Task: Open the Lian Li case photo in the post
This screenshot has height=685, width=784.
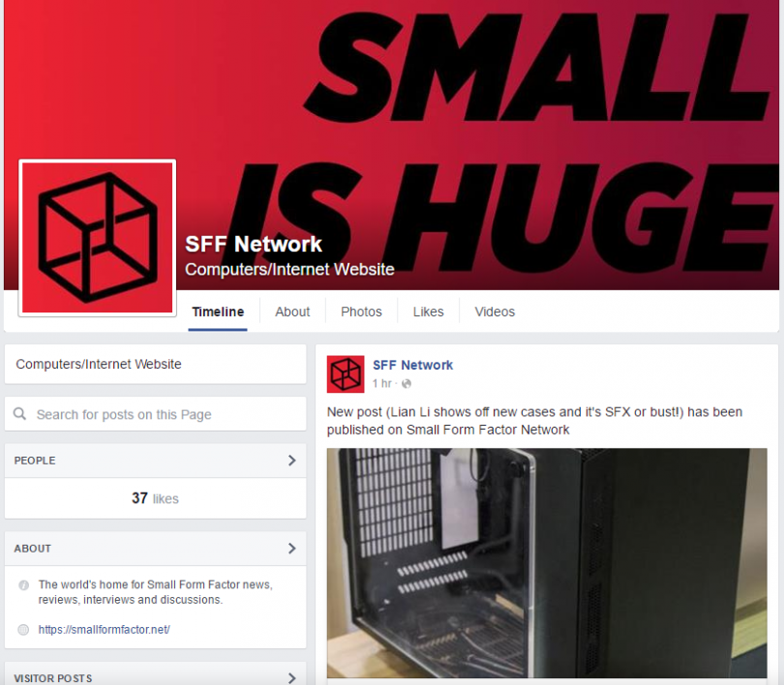Action: pyautogui.click(x=547, y=563)
